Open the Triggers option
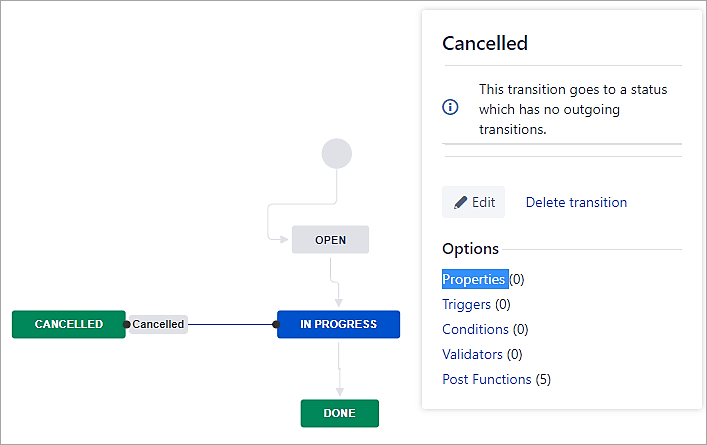Screen dimensions: 707x445 point(466,304)
